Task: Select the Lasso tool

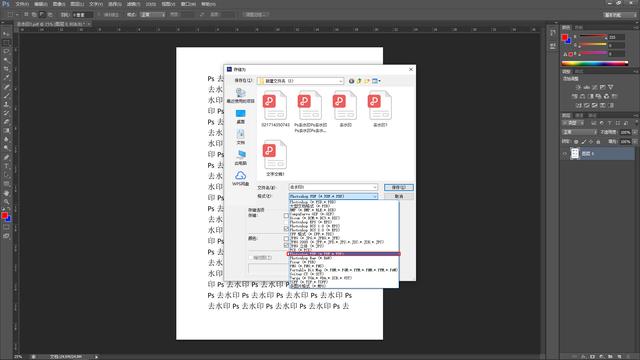Action: pos(6,51)
